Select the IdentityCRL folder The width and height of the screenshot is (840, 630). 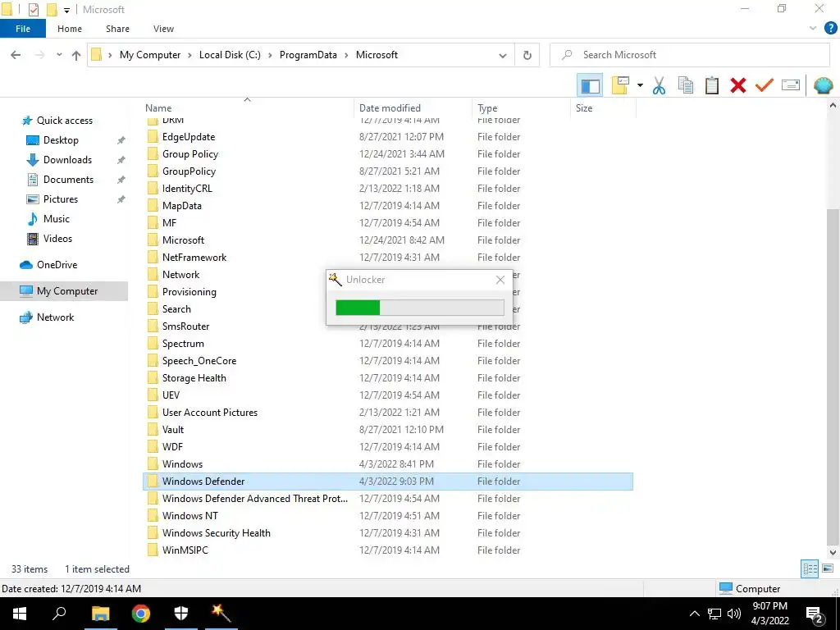(x=187, y=189)
